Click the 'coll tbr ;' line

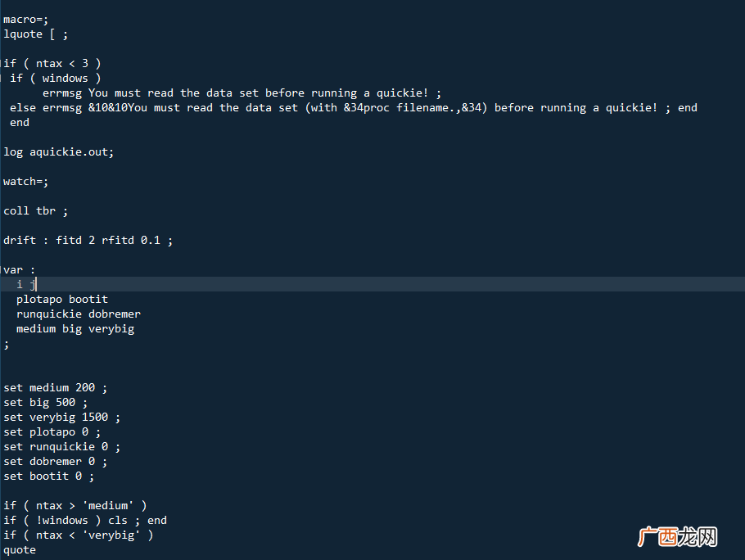pos(36,211)
